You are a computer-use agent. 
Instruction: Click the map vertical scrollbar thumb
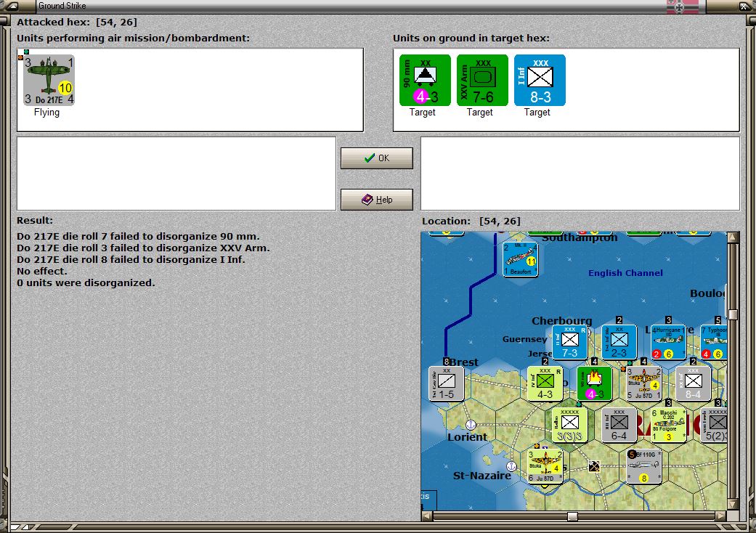click(733, 314)
